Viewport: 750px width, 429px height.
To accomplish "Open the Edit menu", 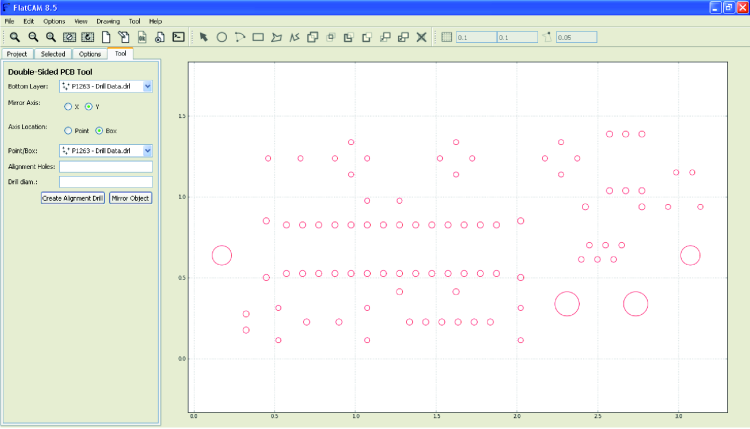I will (29, 22).
